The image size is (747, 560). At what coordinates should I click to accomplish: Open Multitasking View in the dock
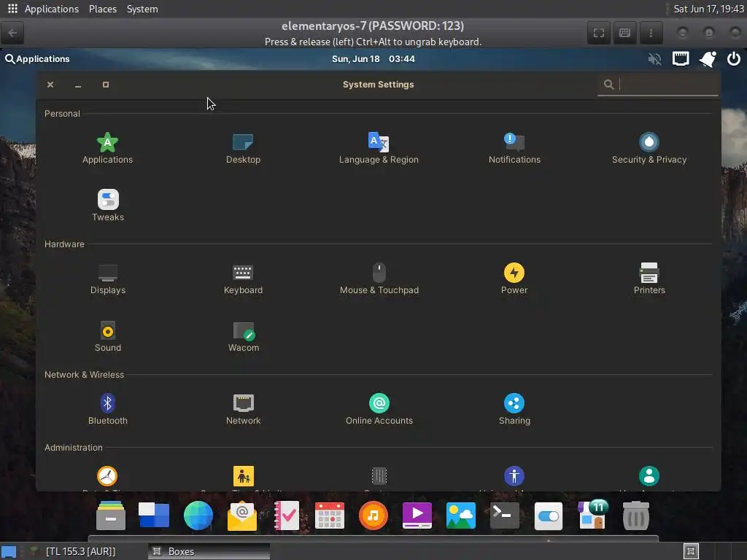pyautogui.click(x=154, y=516)
